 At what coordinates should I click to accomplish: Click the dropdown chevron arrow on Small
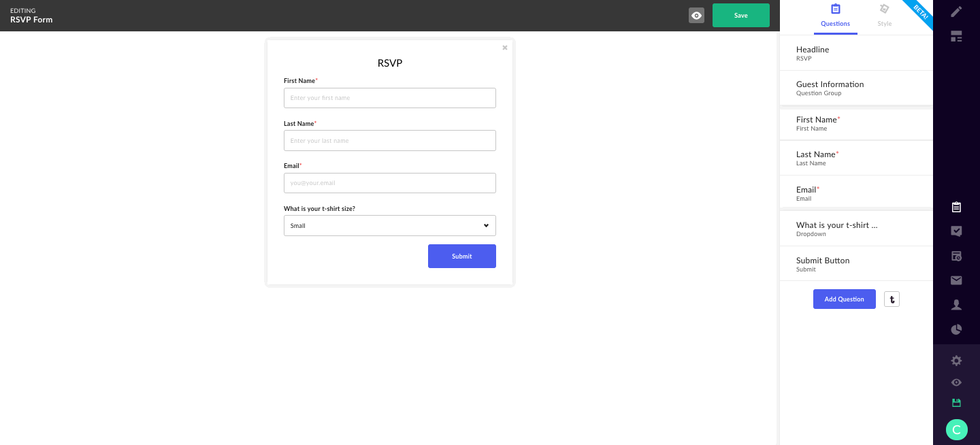point(486,225)
